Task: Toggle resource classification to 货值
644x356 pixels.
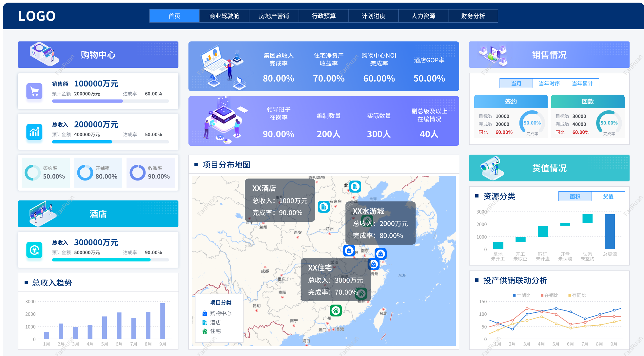Action: [608, 196]
